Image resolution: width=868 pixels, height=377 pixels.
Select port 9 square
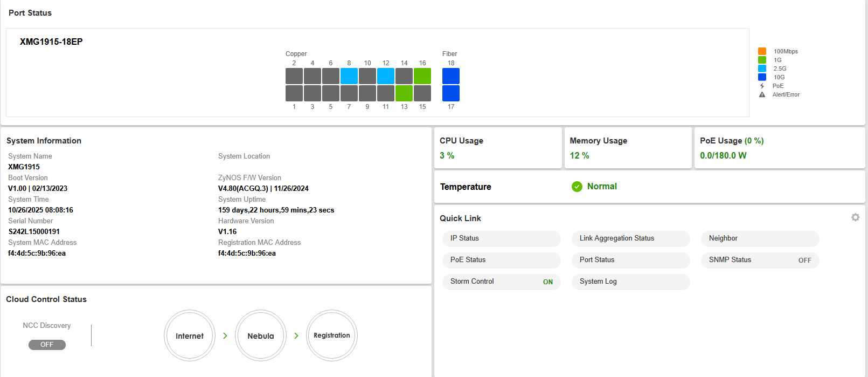click(x=367, y=93)
